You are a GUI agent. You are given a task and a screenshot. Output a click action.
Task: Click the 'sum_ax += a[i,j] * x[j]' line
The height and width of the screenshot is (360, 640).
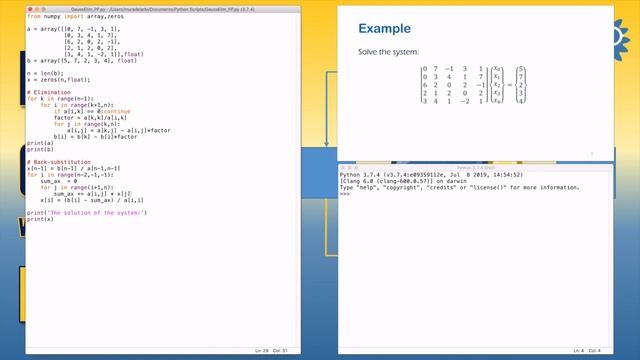tap(92, 194)
